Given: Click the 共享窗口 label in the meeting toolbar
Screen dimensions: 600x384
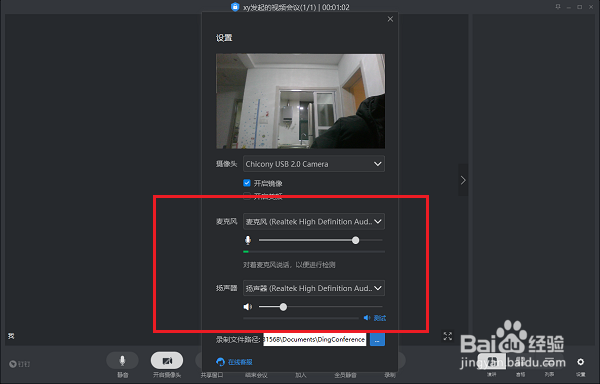Looking at the screenshot, I should pyautogui.click(x=212, y=375).
